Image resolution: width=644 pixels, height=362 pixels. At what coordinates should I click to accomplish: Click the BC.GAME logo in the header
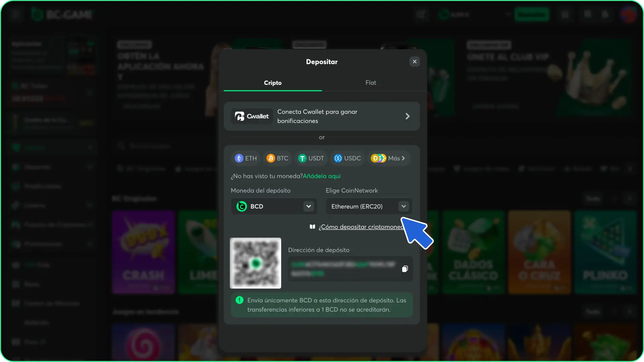click(x=63, y=14)
